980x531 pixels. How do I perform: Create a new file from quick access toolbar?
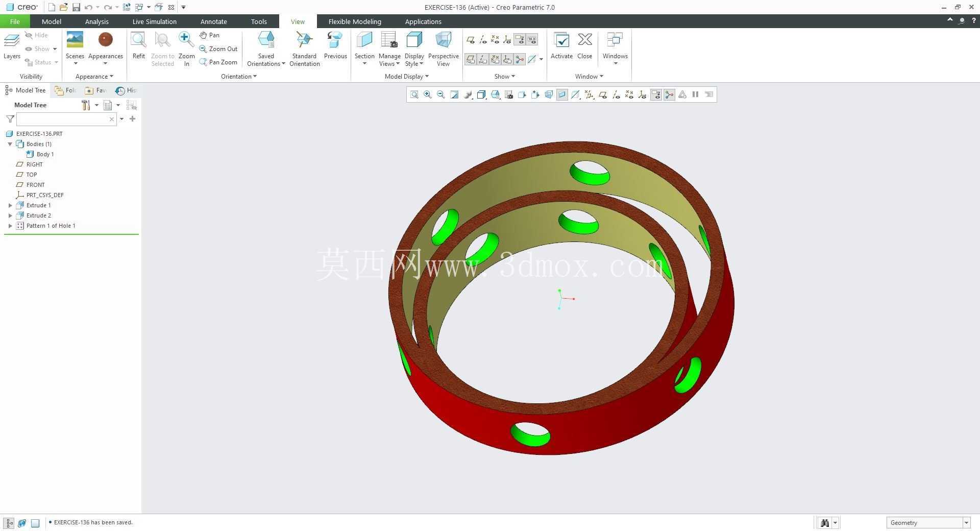[52, 7]
